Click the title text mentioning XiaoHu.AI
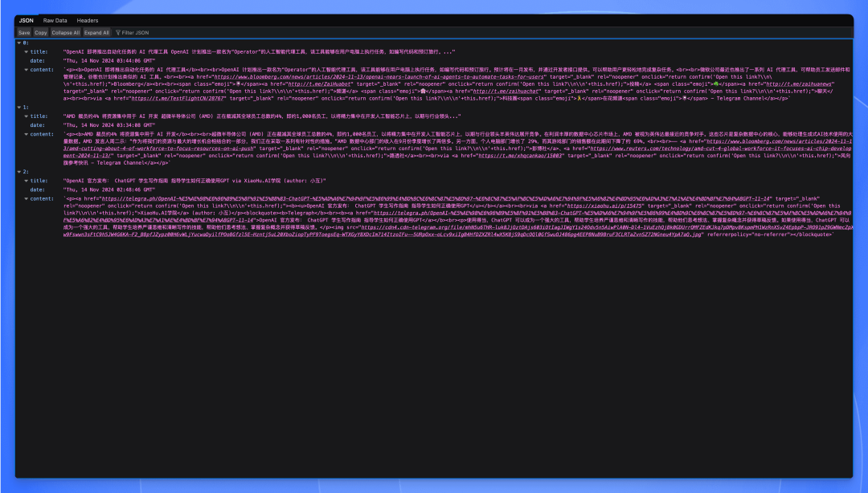Image resolution: width=868 pixels, height=493 pixels. coord(194,181)
